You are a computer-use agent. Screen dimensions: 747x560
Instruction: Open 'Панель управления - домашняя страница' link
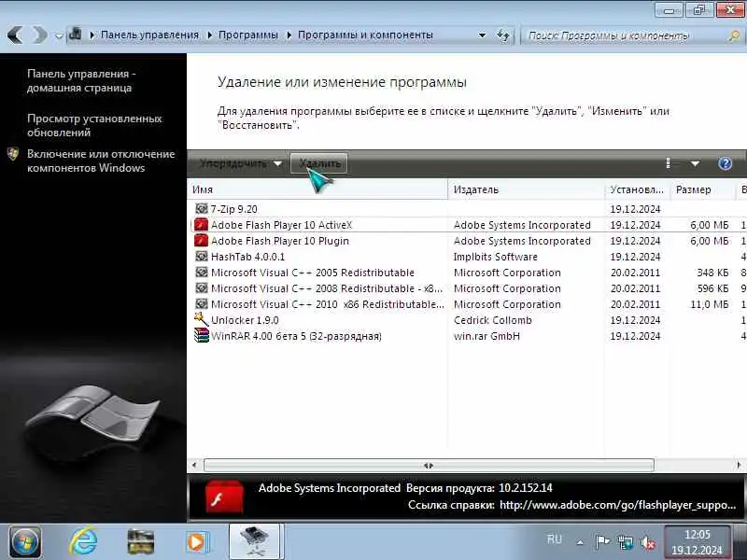tap(81, 80)
